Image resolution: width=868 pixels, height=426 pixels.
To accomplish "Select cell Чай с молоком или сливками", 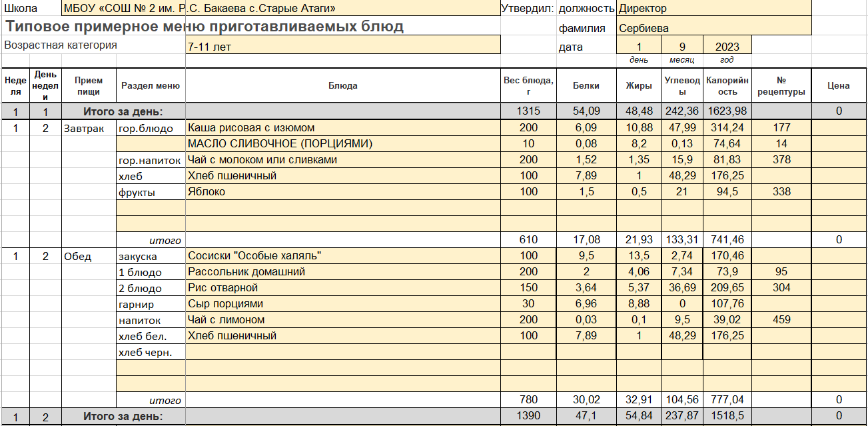I will (x=343, y=160).
